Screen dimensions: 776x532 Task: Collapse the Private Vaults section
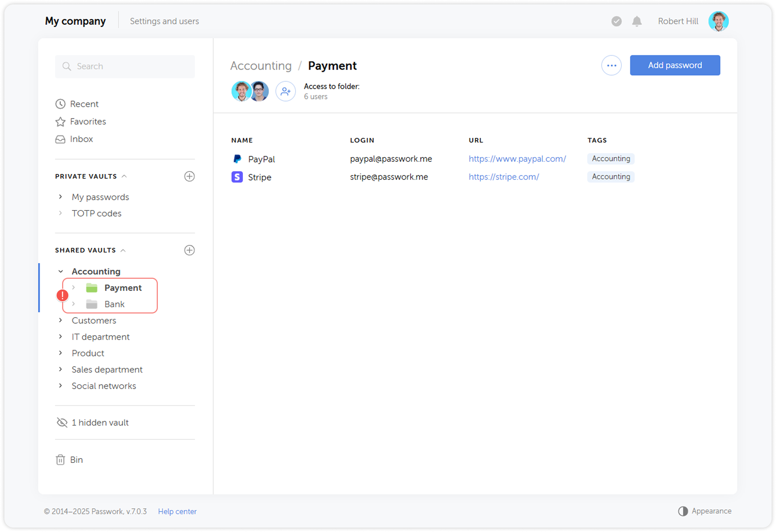[124, 176]
